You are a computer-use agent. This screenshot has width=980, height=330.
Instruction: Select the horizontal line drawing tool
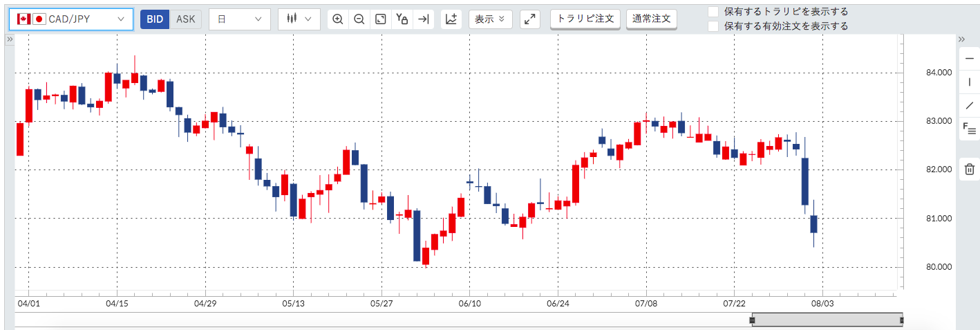tap(969, 59)
